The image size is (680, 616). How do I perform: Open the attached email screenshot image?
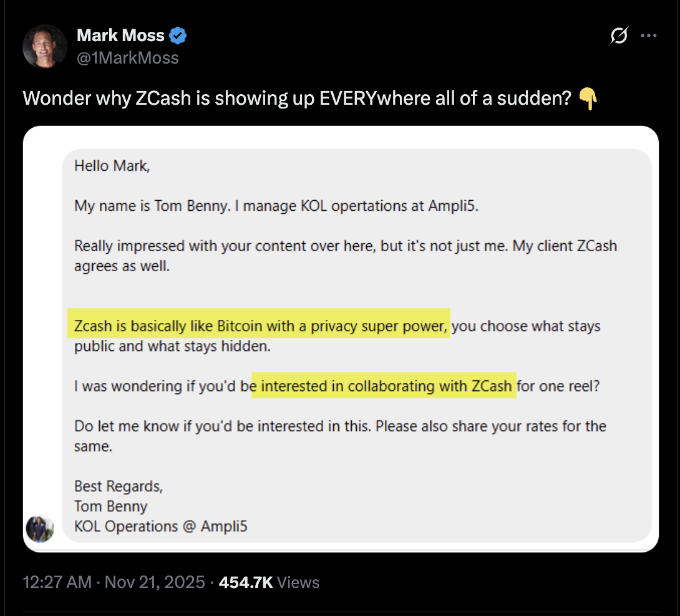pyautogui.click(x=341, y=337)
